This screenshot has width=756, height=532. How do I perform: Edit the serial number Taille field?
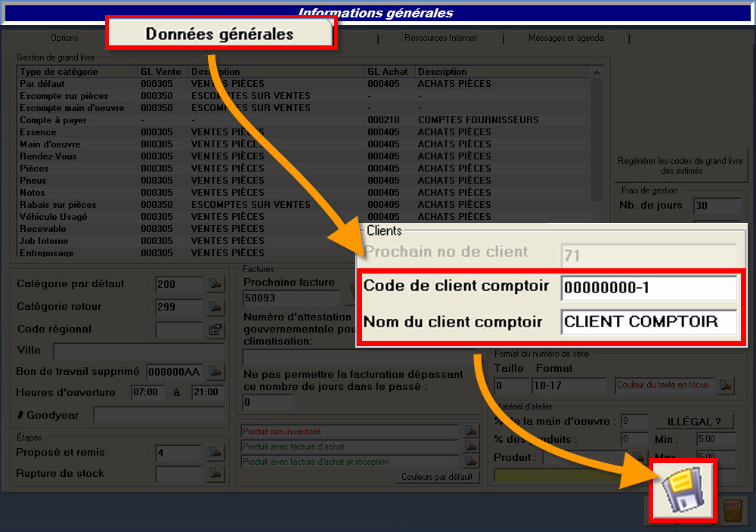pyautogui.click(x=511, y=385)
